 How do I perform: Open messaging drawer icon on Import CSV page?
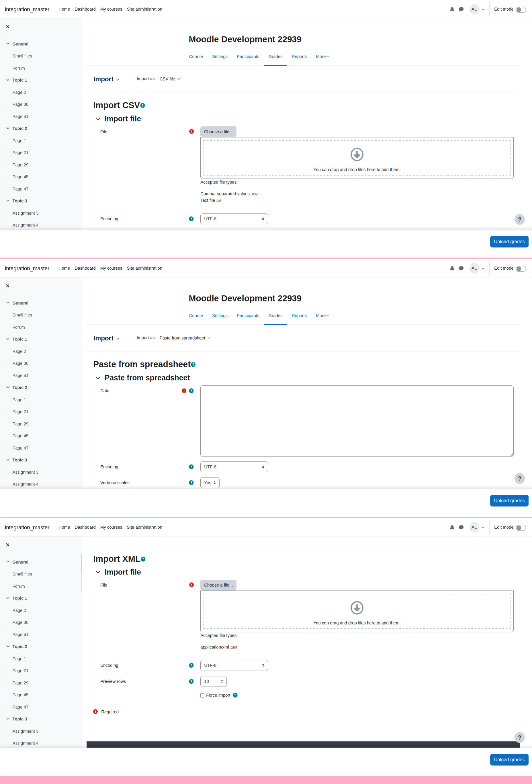click(461, 9)
